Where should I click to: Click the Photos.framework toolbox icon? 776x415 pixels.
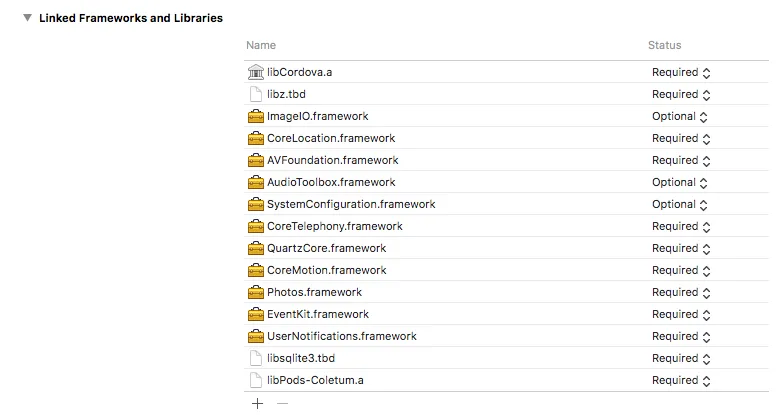tap(255, 292)
